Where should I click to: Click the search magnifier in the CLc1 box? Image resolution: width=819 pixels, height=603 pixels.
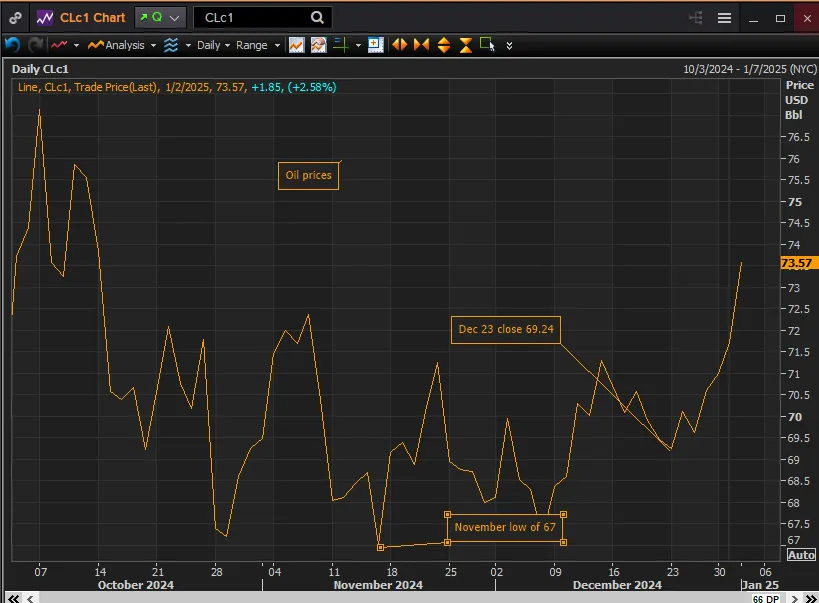[x=317, y=18]
